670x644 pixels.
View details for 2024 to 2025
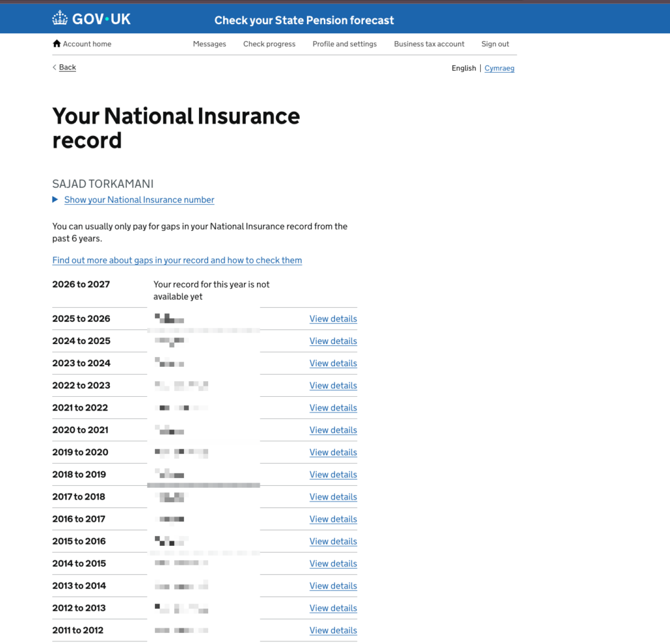tap(333, 341)
